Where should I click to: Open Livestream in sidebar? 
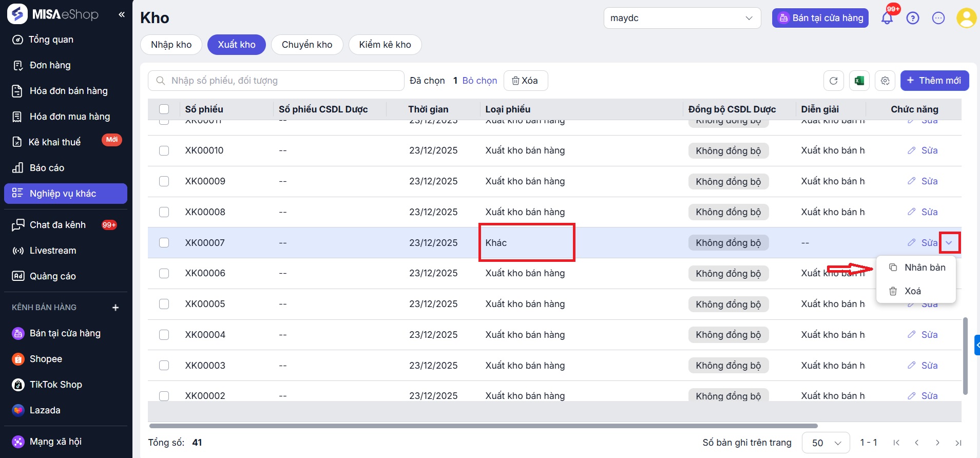[x=66, y=251]
